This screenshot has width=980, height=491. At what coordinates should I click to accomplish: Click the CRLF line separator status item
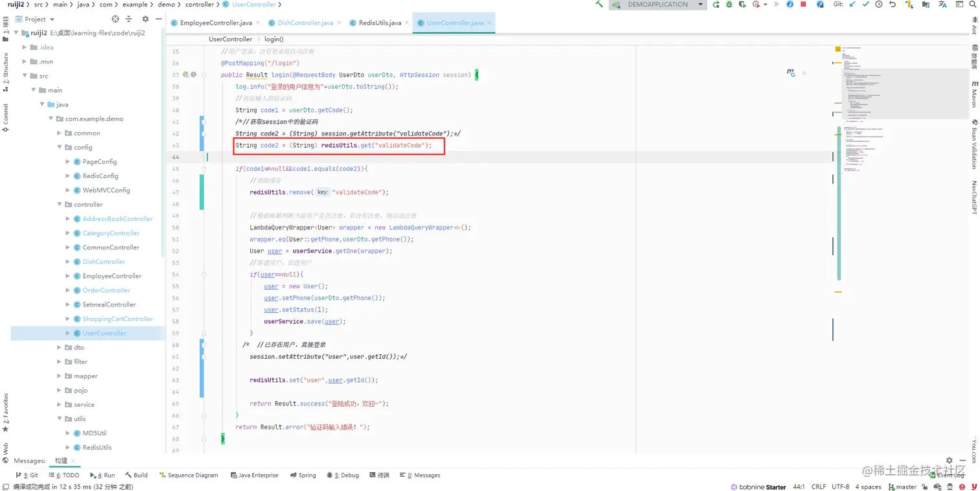pos(819,486)
